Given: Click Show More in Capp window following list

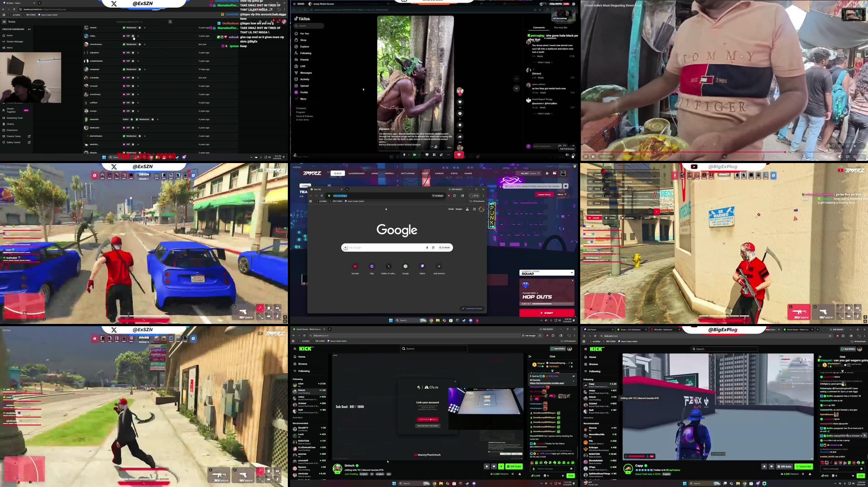Looking at the screenshot, I should pyautogui.click(x=588, y=418).
